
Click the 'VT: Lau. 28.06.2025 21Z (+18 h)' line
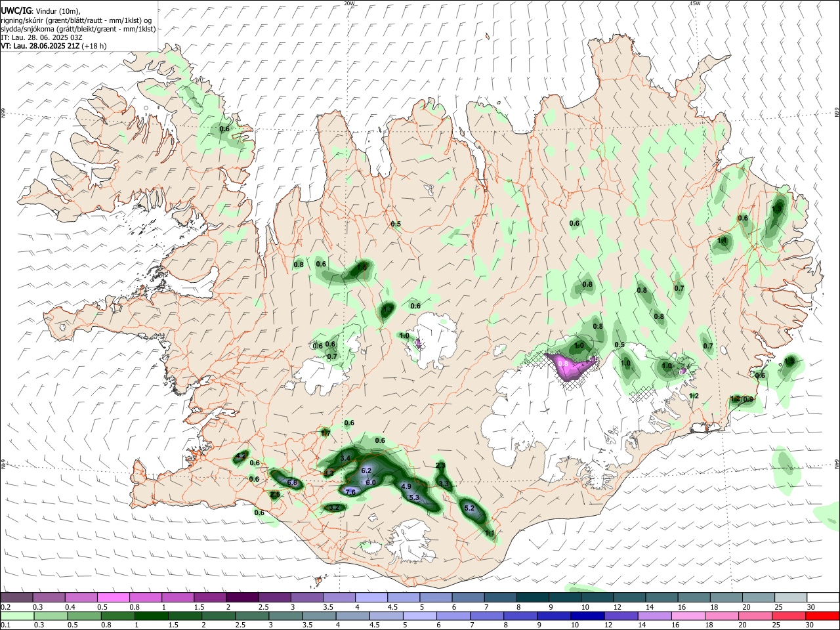point(53,46)
